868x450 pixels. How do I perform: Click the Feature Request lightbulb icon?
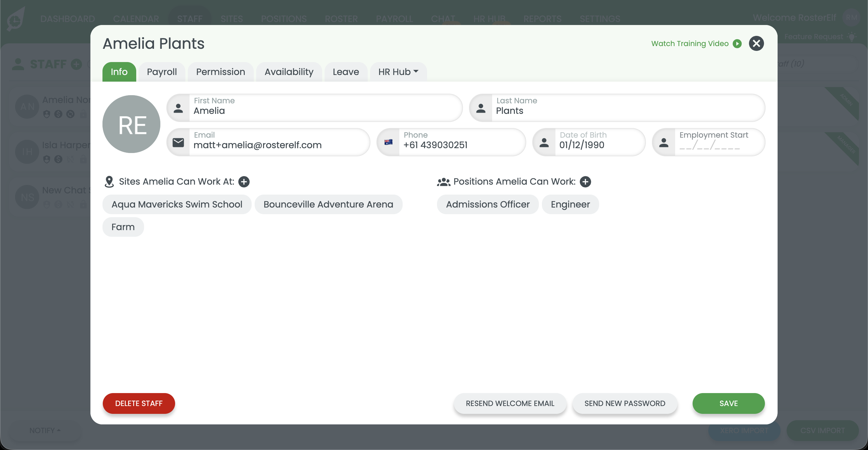point(853,36)
